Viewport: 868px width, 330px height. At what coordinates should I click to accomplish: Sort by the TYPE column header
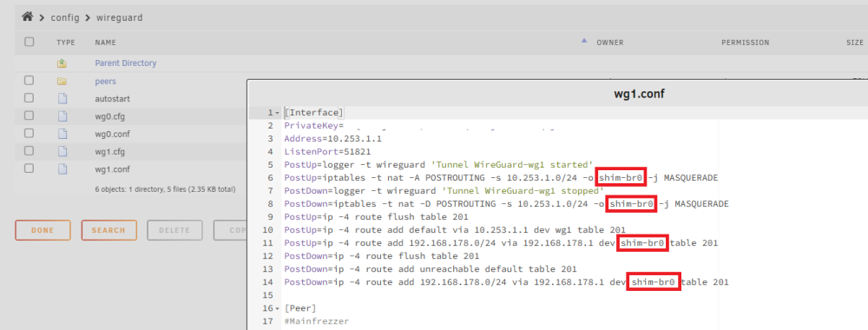click(x=65, y=42)
